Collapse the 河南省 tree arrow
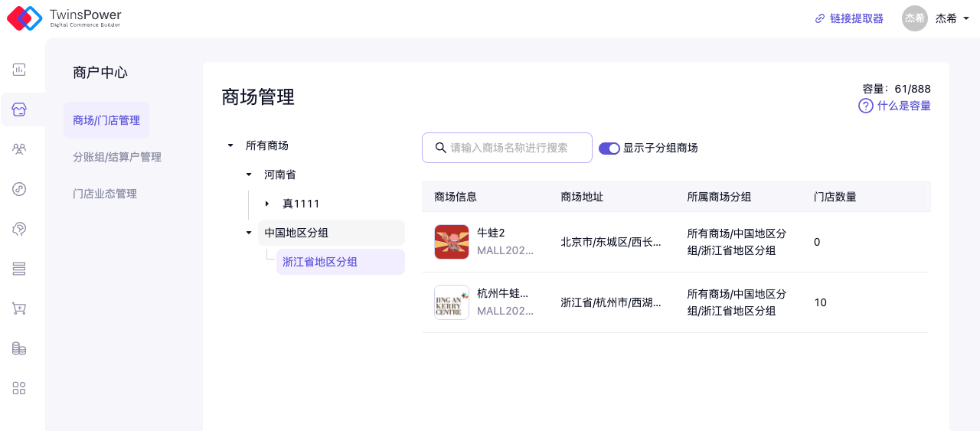Image resolution: width=980 pixels, height=431 pixels. tap(249, 175)
